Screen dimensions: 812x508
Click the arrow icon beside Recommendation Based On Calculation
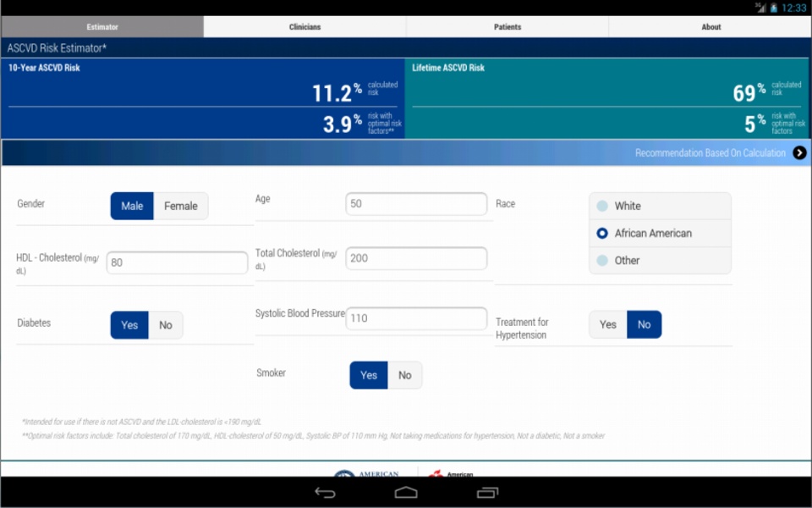(799, 153)
